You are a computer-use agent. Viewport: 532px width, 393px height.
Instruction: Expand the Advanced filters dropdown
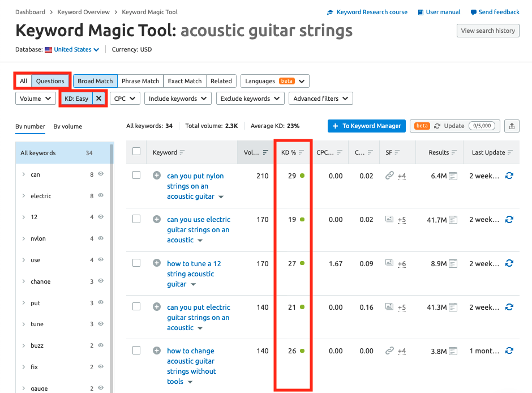pyautogui.click(x=320, y=99)
